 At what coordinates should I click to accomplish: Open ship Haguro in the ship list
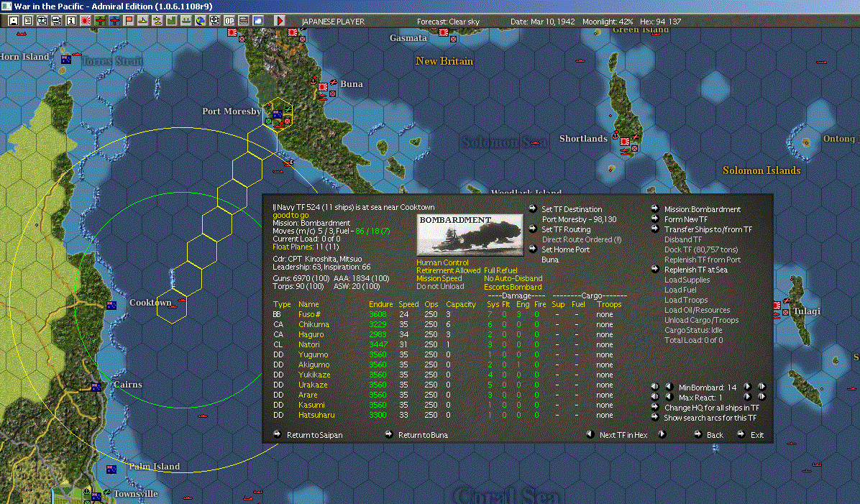tap(311, 334)
